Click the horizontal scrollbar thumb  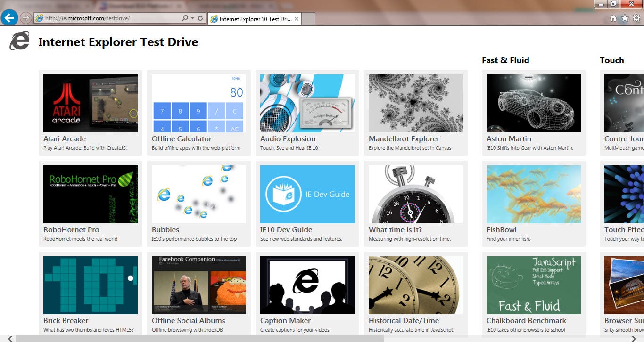point(200,338)
